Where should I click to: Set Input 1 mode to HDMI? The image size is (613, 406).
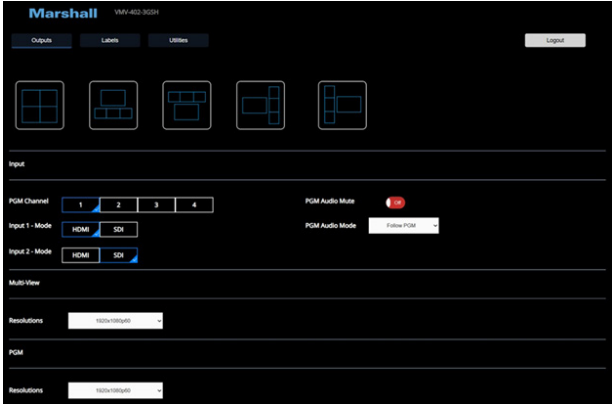coord(81,229)
